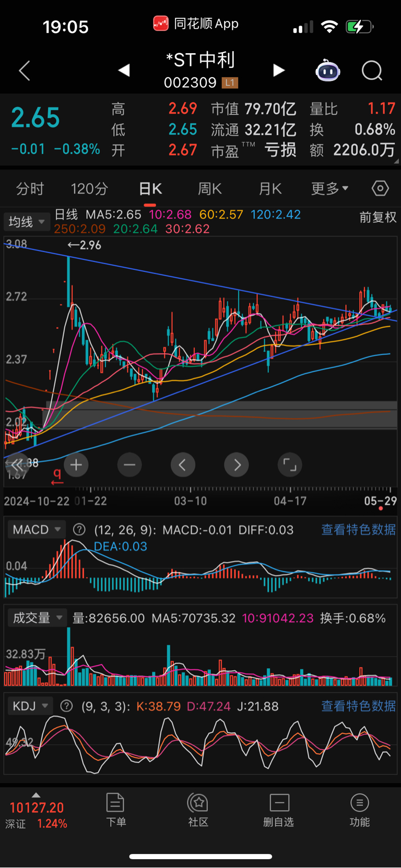Viewport: 401px width, 868px height.
Task: Tap the 换 0.68% turnover value
Action: pyautogui.click(x=352, y=129)
